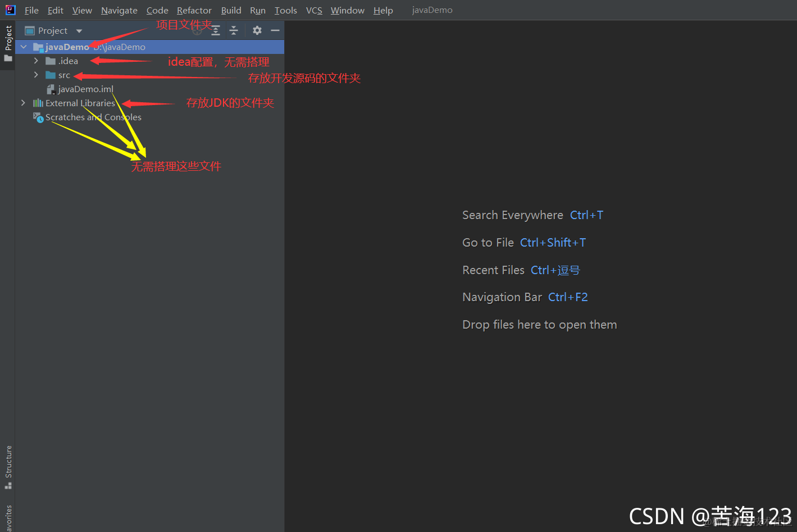Select the javaDemo.iml file
The width and height of the screenshot is (797, 532).
[150, 89]
